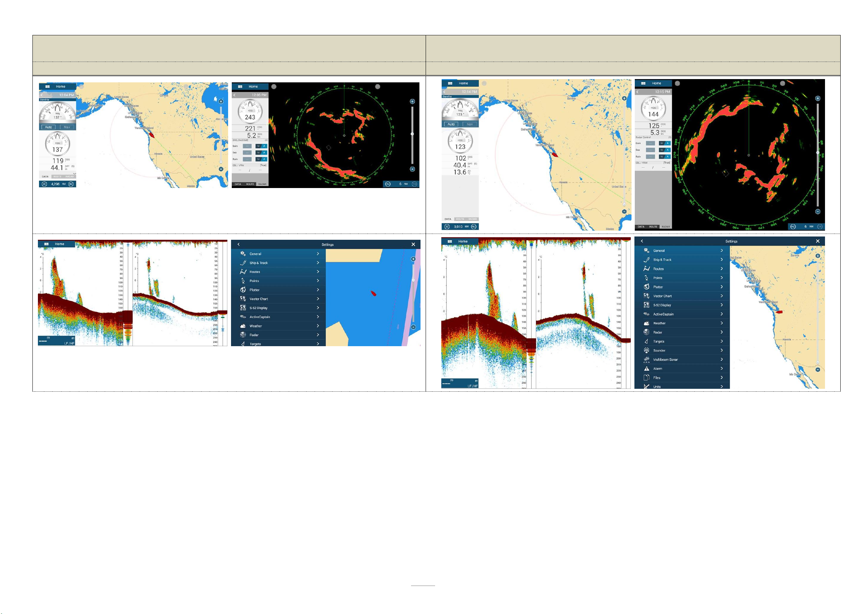The width and height of the screenshot is (868, 614).
Task: Click the Alarm warning triangle icon in Settings
Action: click(646, 369)
